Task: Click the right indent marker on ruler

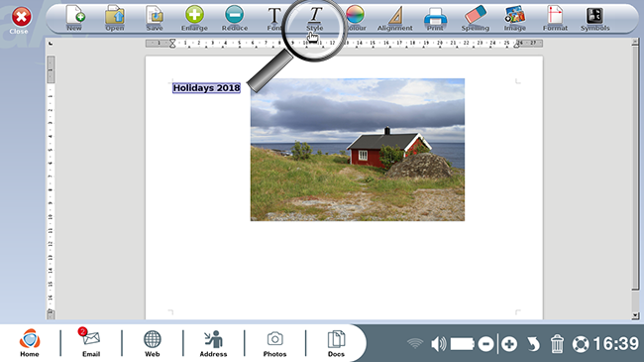Action: click(x=516, y=45)
